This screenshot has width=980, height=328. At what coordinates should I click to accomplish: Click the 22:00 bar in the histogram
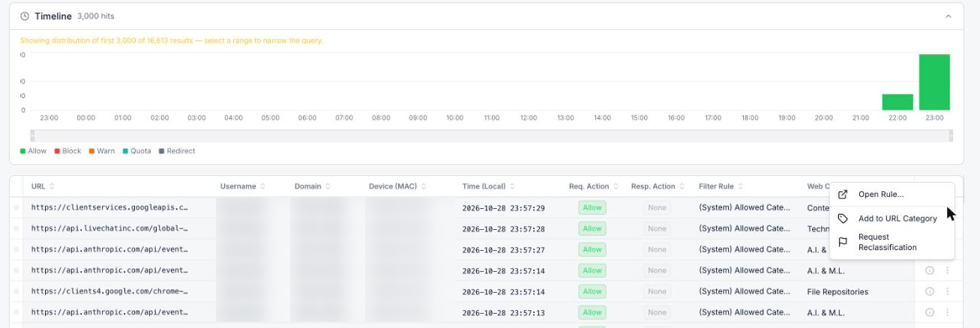point(898,102)
